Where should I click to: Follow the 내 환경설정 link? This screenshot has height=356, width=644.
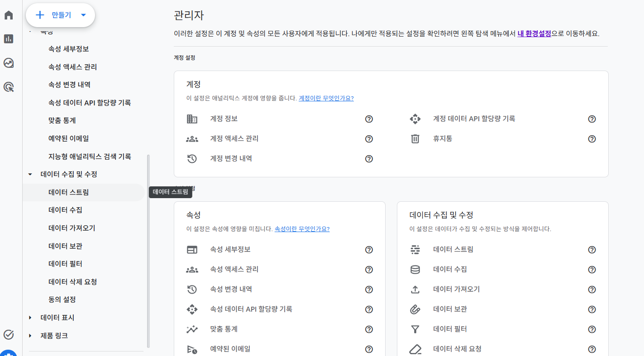coord(534,33)
